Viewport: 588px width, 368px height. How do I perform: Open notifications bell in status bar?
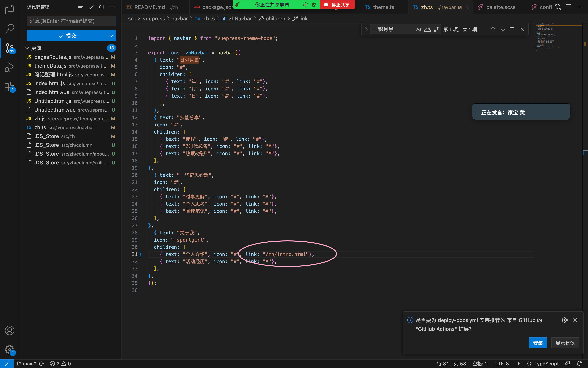579,364
